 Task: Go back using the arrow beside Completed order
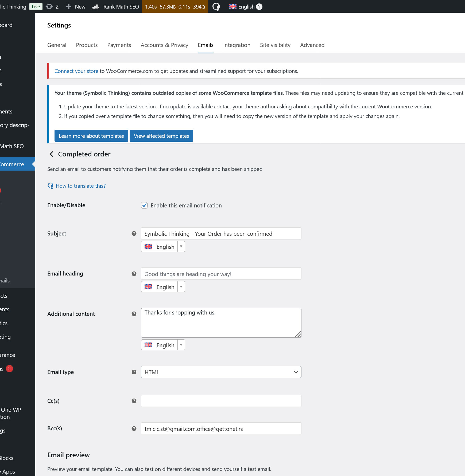pyautogui.click(x=51, y=154)
